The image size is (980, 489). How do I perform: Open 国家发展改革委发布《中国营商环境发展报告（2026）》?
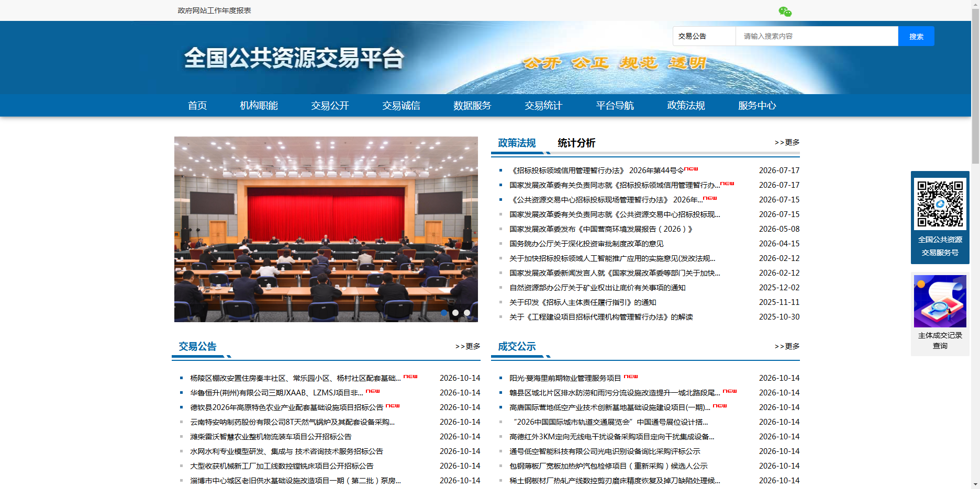pyautogui.click(x=601, y=229)
